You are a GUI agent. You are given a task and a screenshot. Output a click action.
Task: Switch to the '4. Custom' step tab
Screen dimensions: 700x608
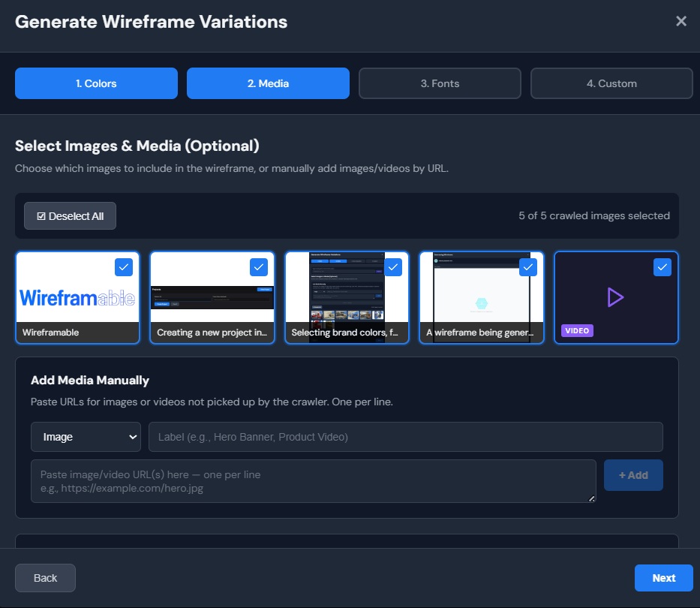[x=611, y=83]
